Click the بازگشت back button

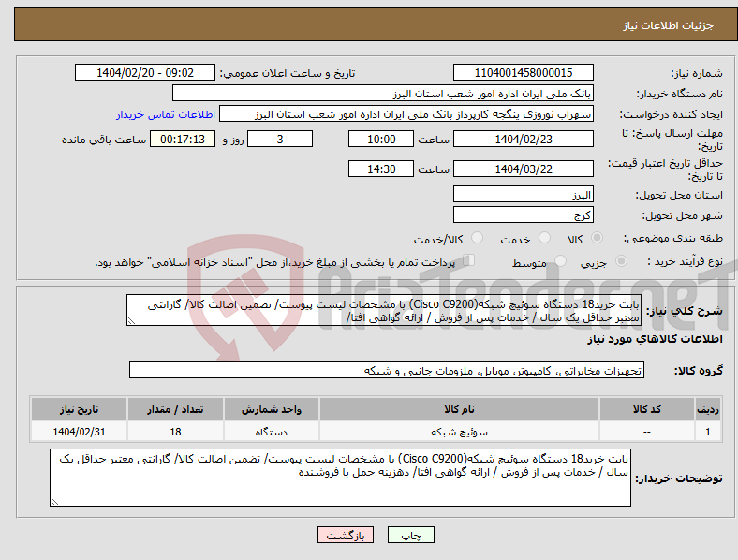[x=346, y=535]
